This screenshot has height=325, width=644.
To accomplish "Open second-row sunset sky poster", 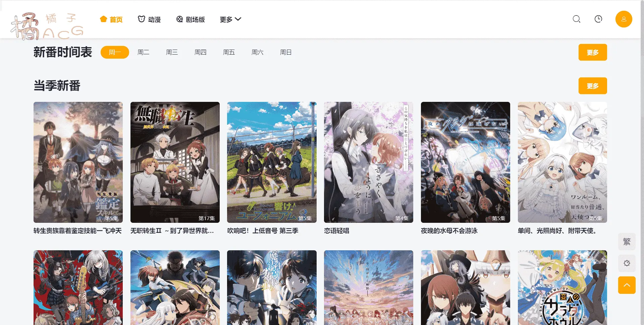I will pyautogui.click(x=369, y=287).
